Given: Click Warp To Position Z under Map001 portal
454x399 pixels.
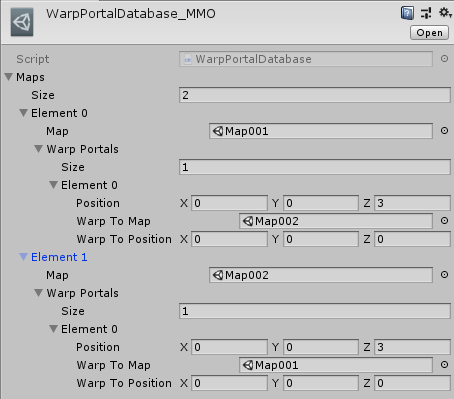Looking at the screenshot, I should click(x=412, y=239).
